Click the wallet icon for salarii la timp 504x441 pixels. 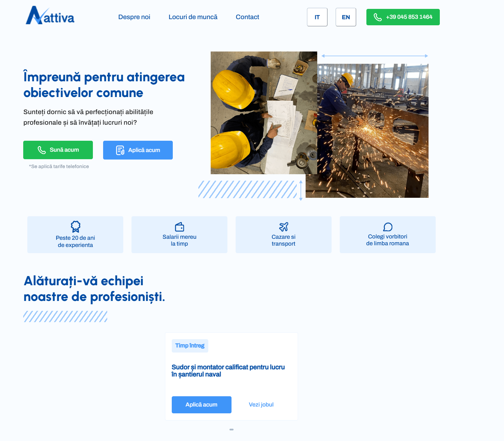coord(179,226)
